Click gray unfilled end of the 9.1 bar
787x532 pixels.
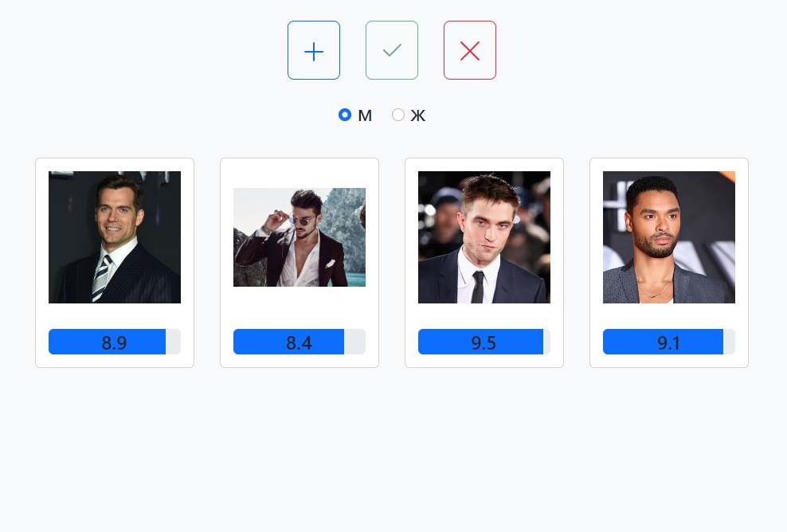click(729, 342)
